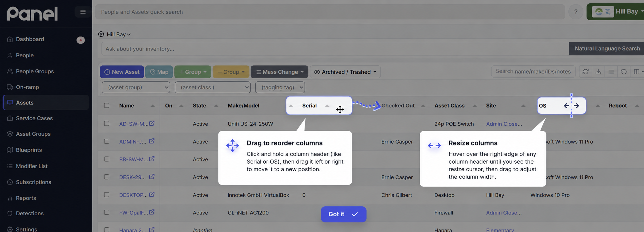The image size is (644, 232).
Task: Tick the checkbox for FW-OpalF row
Action: [106, 212]
